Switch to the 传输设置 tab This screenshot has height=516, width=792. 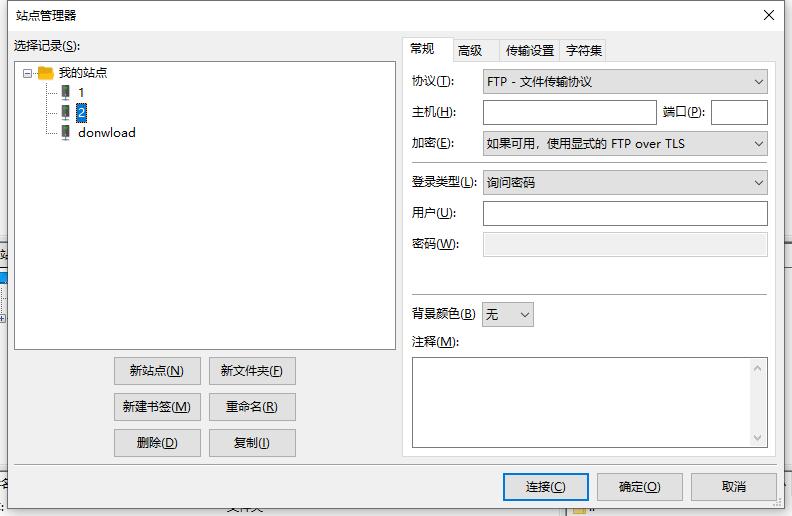click(x=530, y=50)
